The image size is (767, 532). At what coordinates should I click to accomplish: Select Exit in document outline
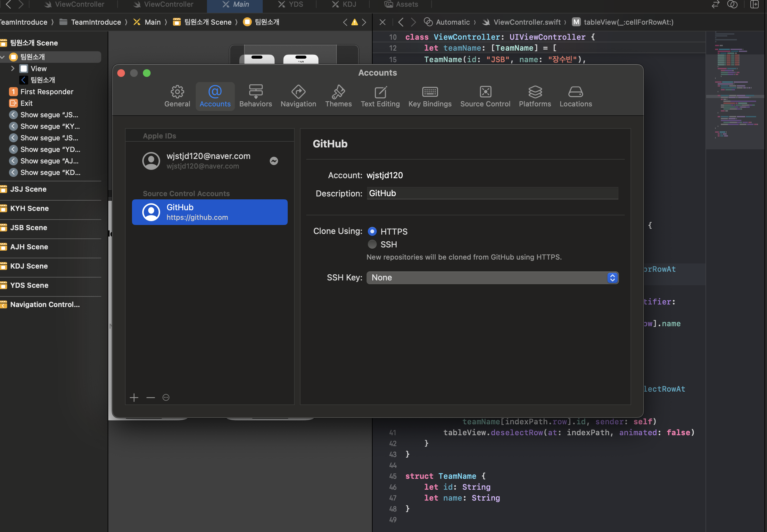tap(21, 103)
